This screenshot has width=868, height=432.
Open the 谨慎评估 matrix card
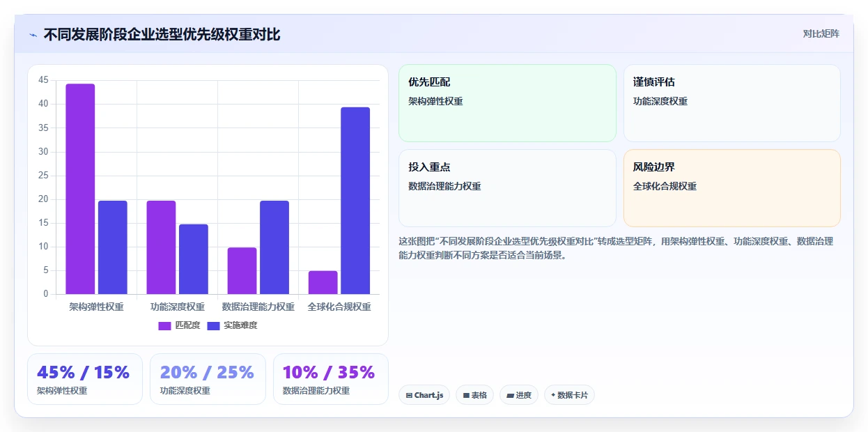click(732, 103)
